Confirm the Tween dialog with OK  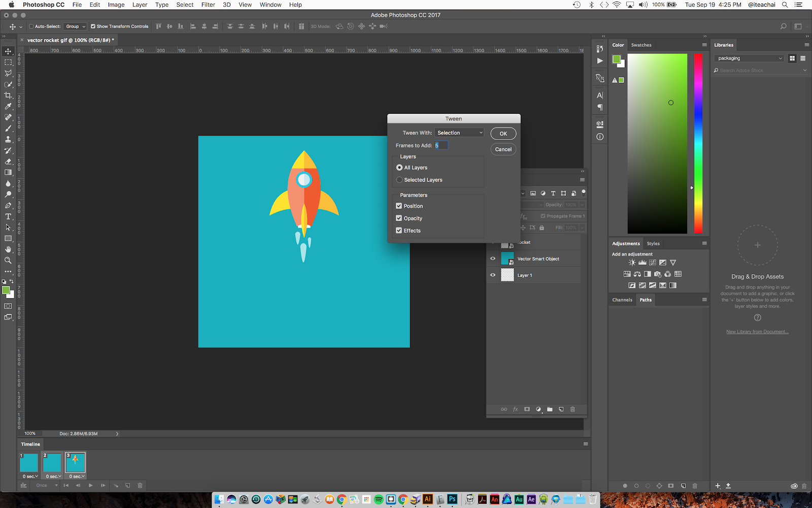click(503, 134)
